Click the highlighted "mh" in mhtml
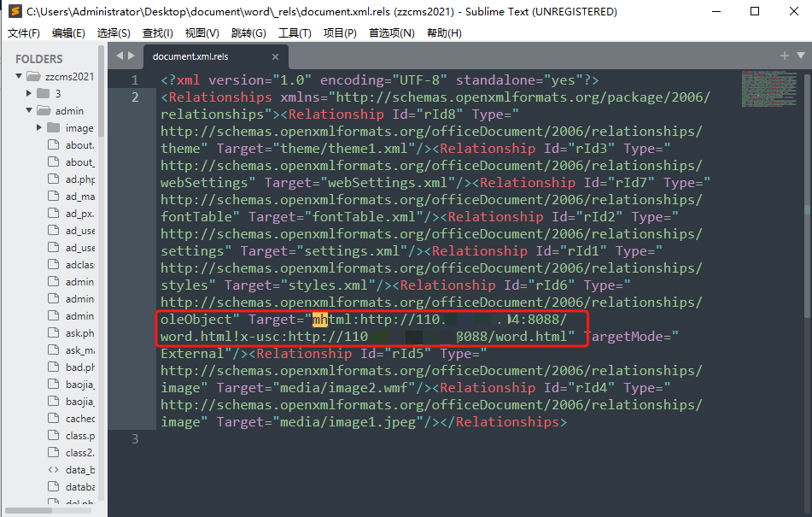 [319, 320]
